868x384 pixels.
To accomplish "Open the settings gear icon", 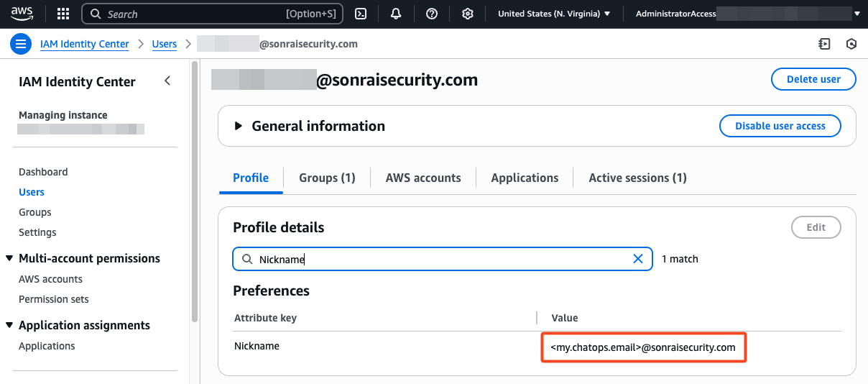I will (468, 14).
